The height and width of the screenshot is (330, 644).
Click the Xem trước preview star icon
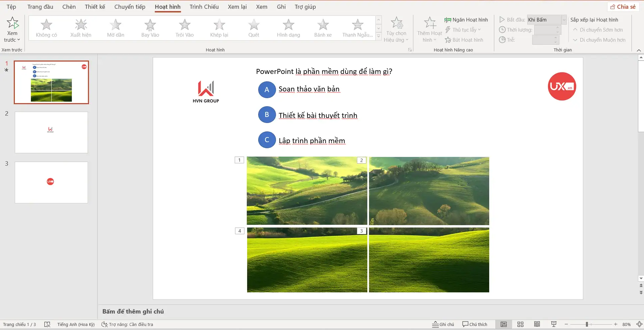point(12,23)
